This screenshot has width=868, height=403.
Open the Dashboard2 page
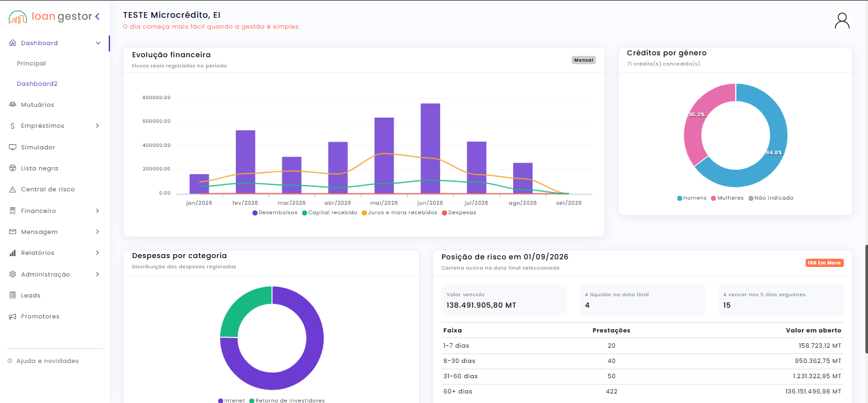pyautogui.click(x=37, y=84)
